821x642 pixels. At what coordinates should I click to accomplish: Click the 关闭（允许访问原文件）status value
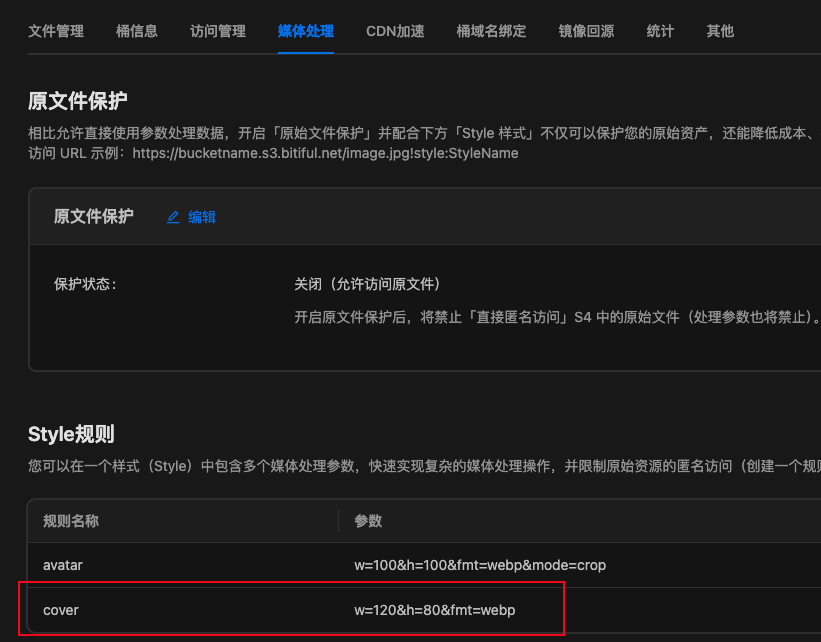pyautogui.click(x=367, y=284)
